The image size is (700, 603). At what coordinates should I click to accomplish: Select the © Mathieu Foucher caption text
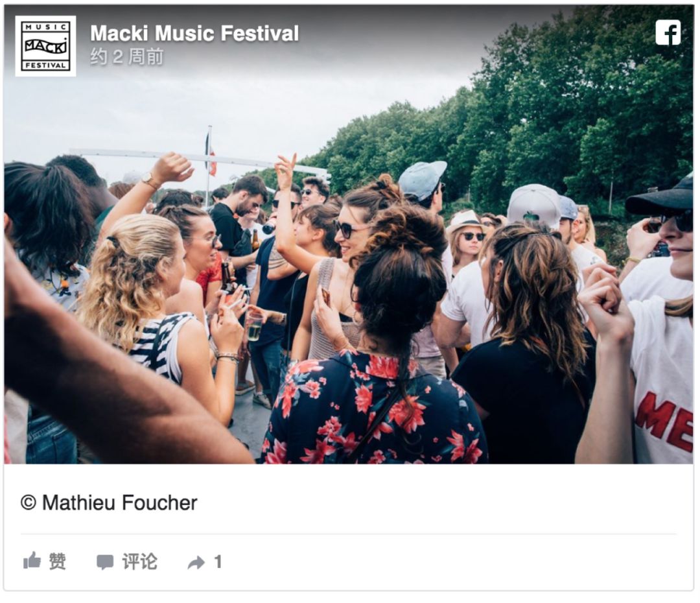(x=109, y=503)
